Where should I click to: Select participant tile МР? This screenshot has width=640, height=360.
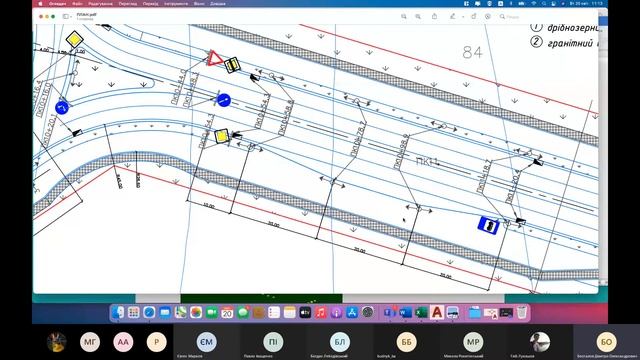(473, 342)
